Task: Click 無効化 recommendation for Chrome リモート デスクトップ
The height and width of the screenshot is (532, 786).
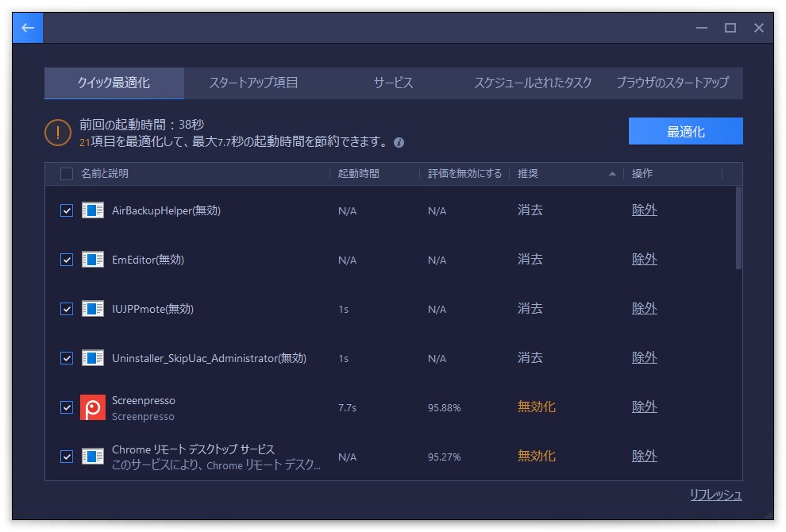Action: pos(537,456)
